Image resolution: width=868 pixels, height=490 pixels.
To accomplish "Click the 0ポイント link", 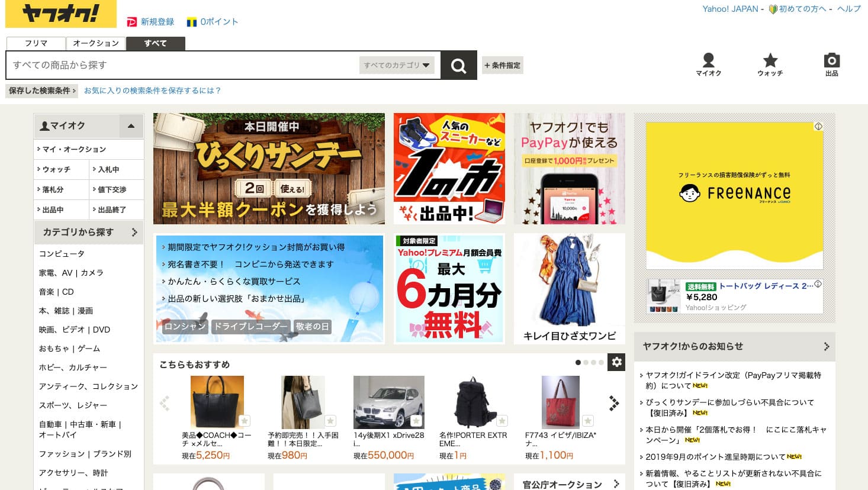I will point(219,22).
